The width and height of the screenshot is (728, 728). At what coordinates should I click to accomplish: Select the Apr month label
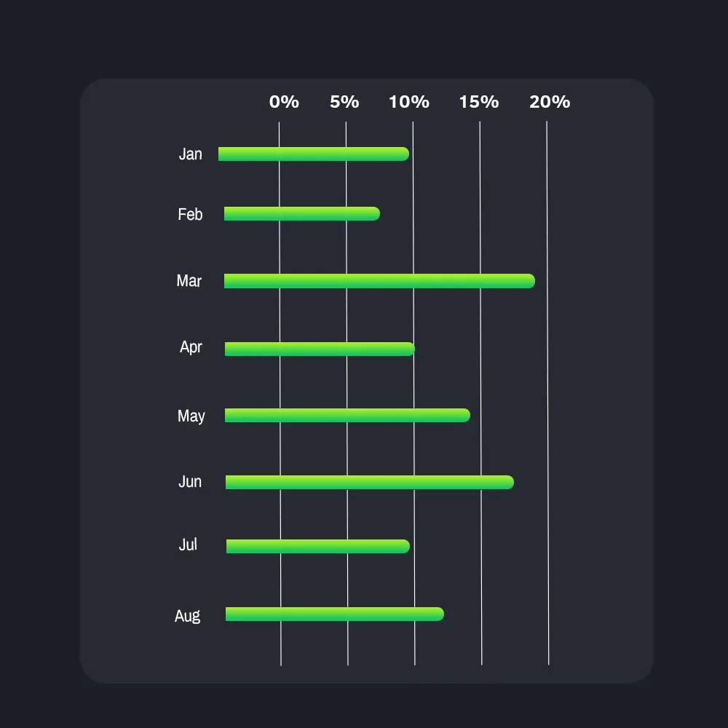(x=191, y=347)
